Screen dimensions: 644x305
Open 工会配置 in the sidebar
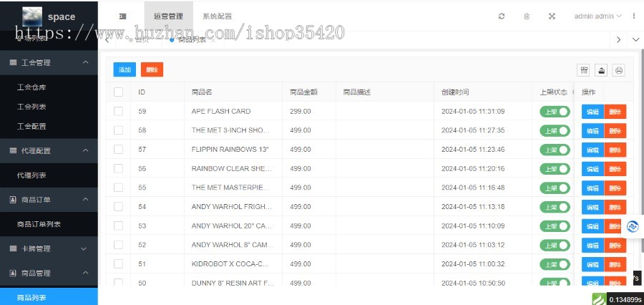tap(31, 126)
